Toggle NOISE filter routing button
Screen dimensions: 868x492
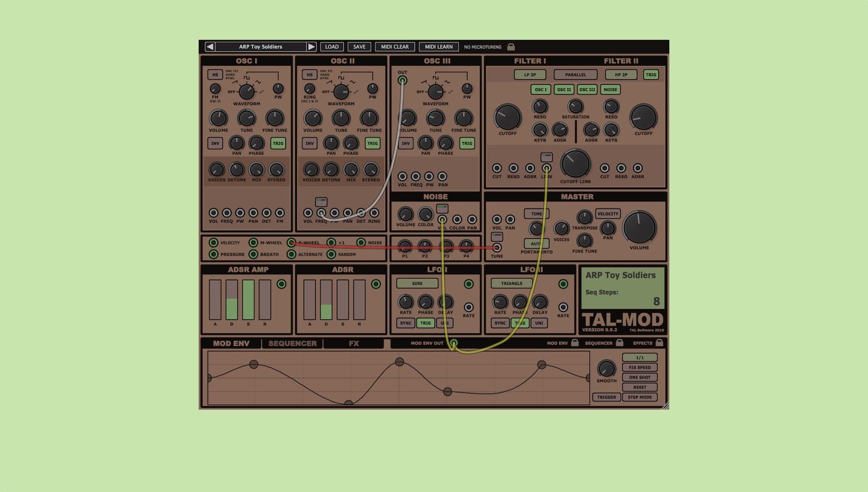(610, 89)
